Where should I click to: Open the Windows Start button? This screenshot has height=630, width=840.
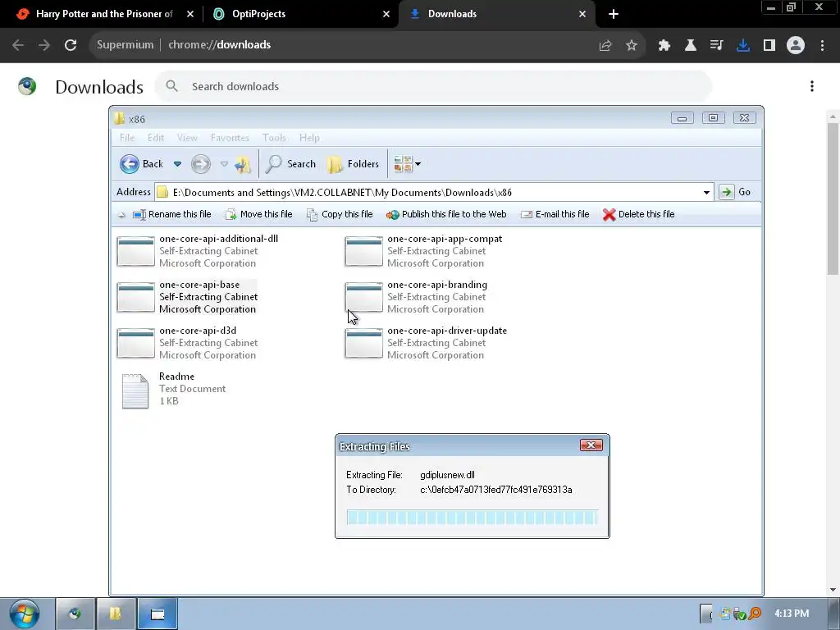click(25, 614)
